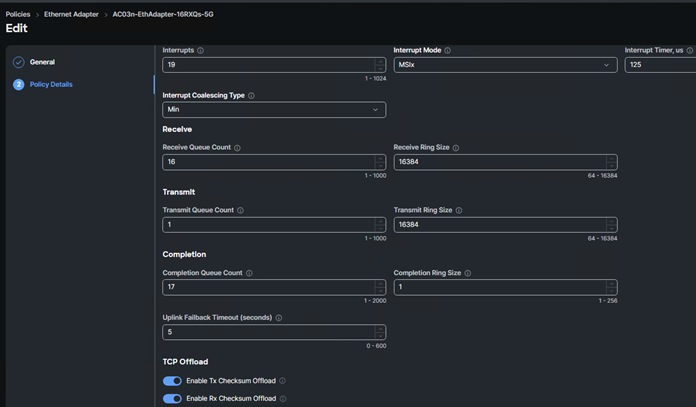696x407 pixels.
Task: Click the Uplink Failback Timeout stepper arrows
Action: click(380, 332)
